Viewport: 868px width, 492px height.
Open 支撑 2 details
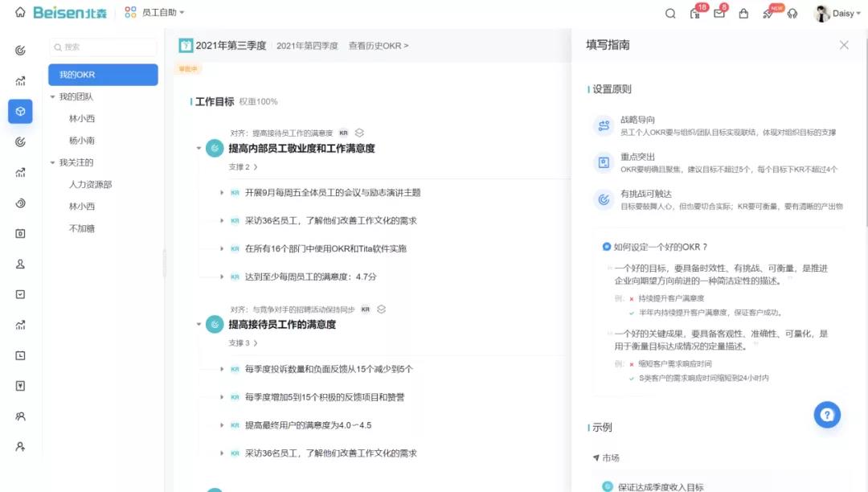click(x=243, y=167)
